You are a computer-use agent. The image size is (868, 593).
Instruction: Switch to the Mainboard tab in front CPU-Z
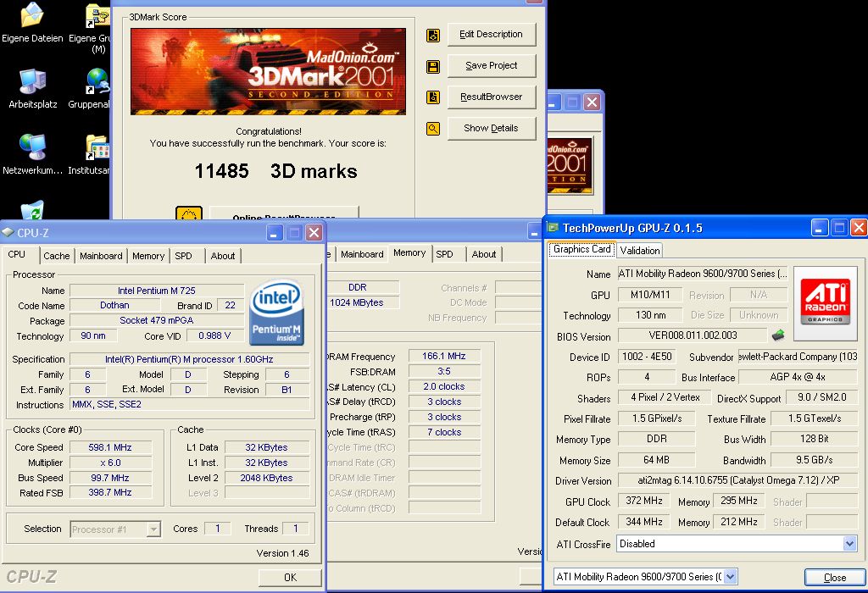pos(101,256)
